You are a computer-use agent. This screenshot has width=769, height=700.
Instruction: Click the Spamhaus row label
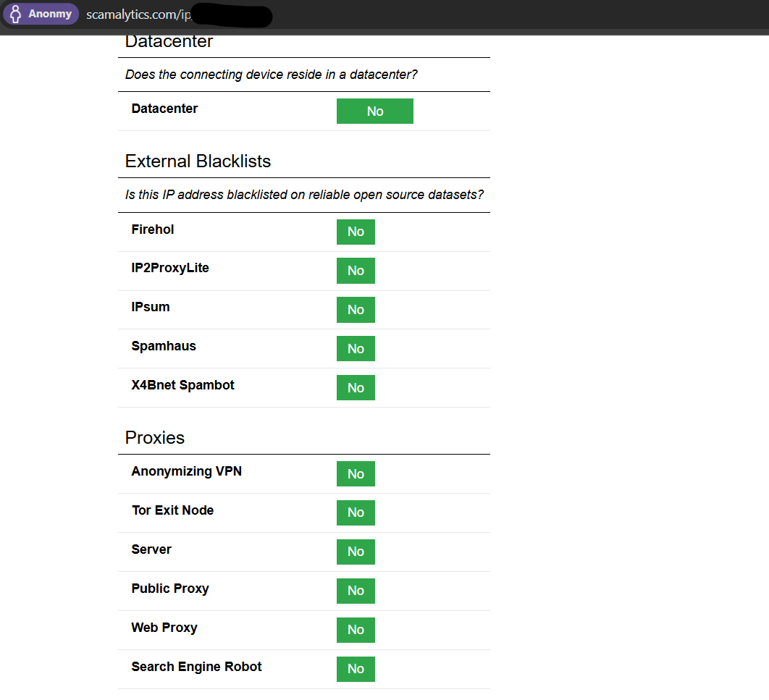pos(164,346)
